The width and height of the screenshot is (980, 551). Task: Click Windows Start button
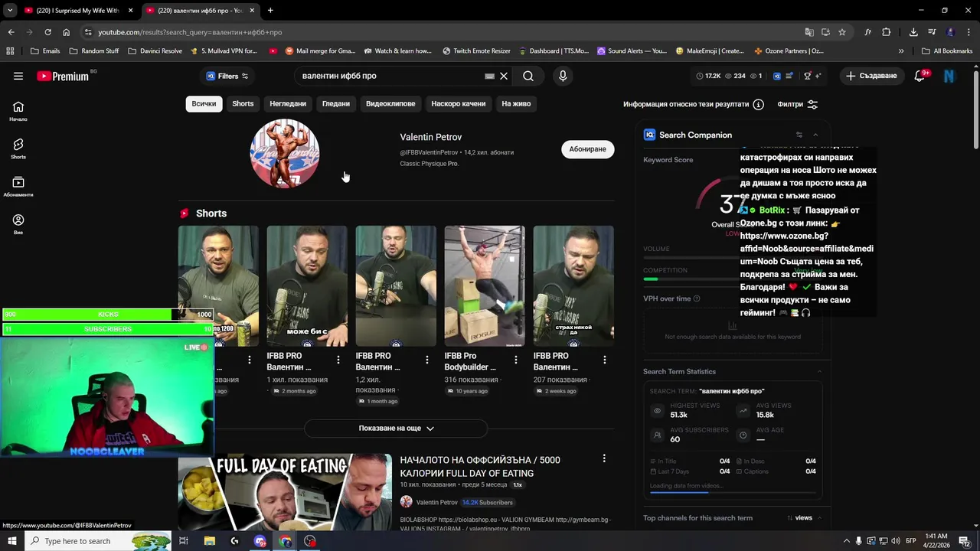11,541
